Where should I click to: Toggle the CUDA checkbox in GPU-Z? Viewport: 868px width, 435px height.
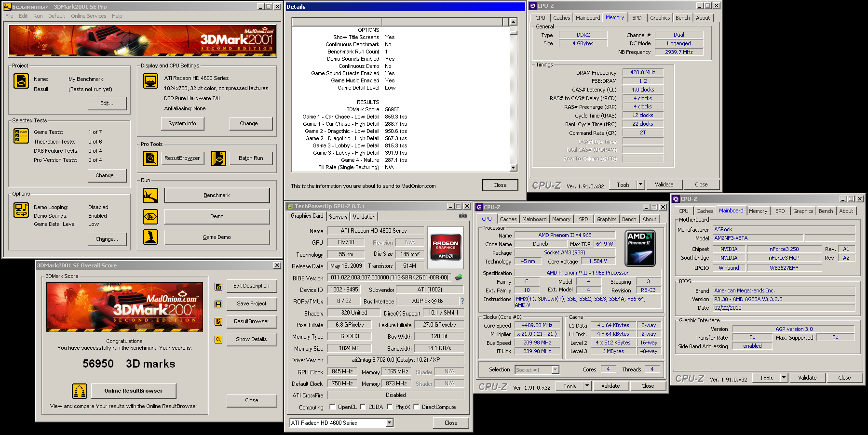[x=363, y=407]
